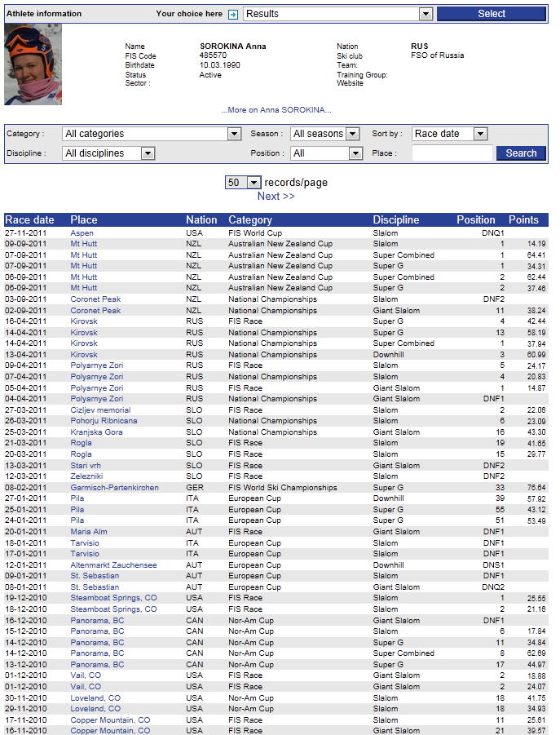Click the Search button

[521, 153]
